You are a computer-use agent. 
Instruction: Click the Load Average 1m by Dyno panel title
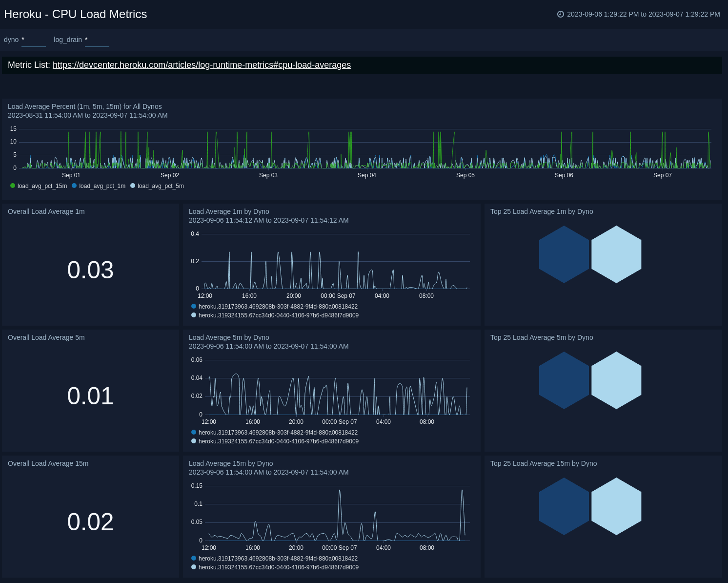point(229,211)
